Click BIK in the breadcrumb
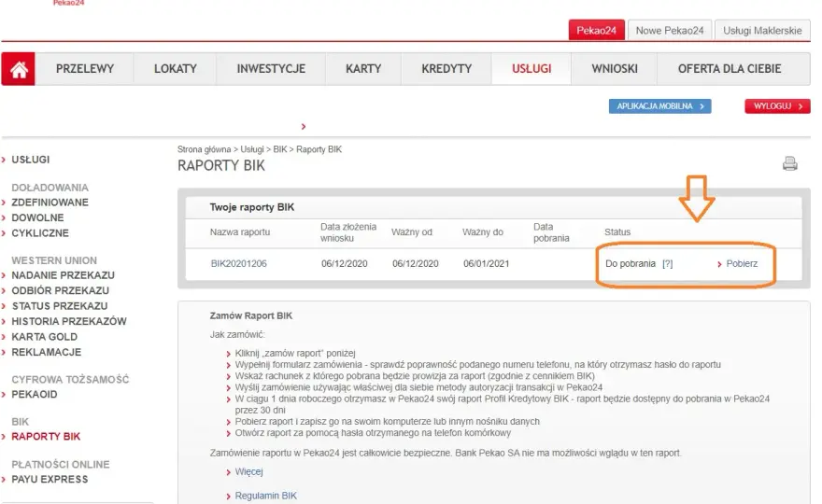Image resolution: width=822 pixels, height=504 pixels. coord(280,149)
